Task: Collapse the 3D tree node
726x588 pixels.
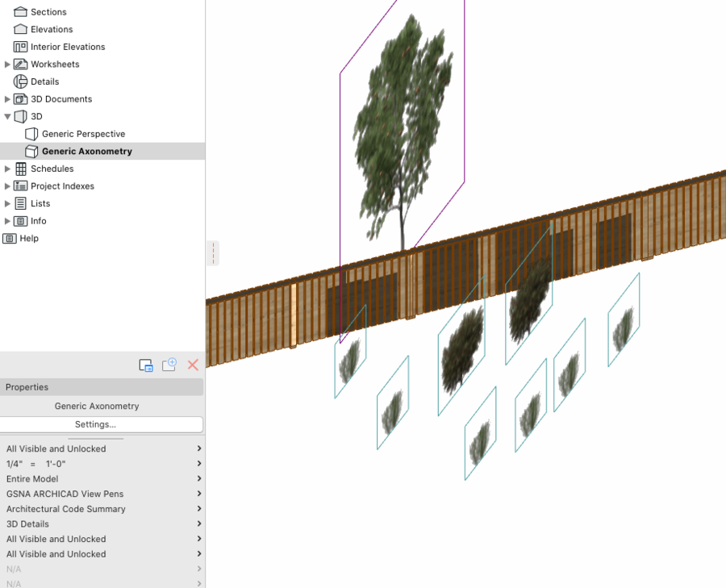Action: click(x=7, y=117)
